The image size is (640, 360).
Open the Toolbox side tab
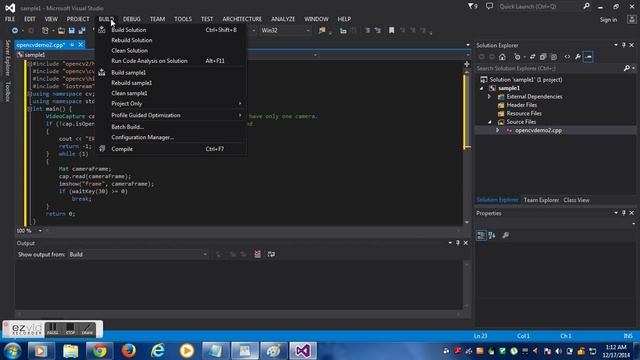click(x=7, y=91)
